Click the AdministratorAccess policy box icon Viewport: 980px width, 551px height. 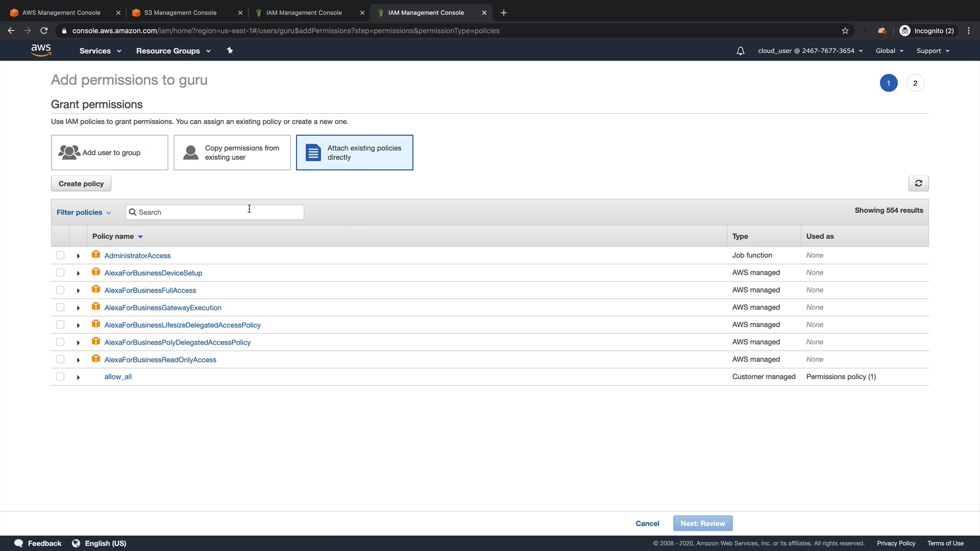tap(96, 255)
